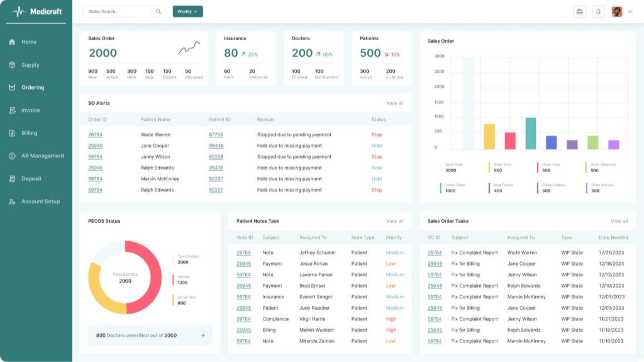The image size is (644, 362).
Task: Click the Supply box icon
Action: (x=12, y=65)
